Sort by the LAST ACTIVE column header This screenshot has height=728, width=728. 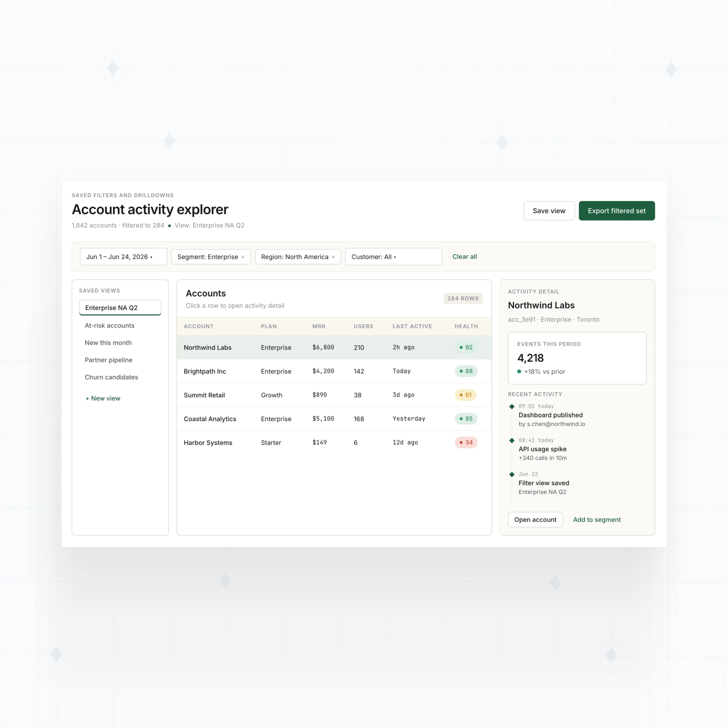pos(412,326)
